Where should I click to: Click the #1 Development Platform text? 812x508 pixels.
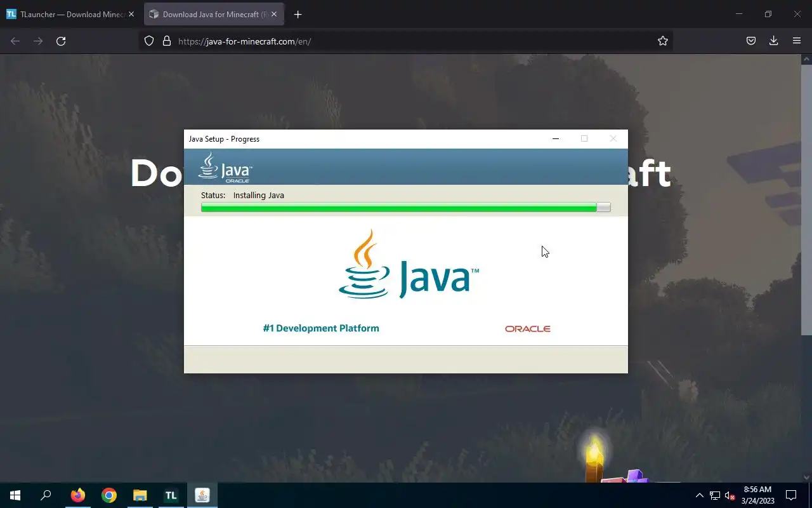(x=321, y=328)
